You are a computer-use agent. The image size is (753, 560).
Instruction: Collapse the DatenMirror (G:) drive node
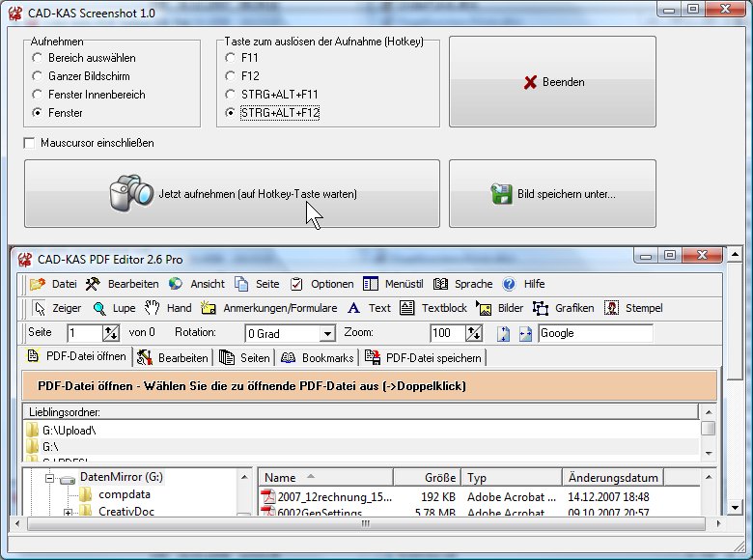click(46, 477)
